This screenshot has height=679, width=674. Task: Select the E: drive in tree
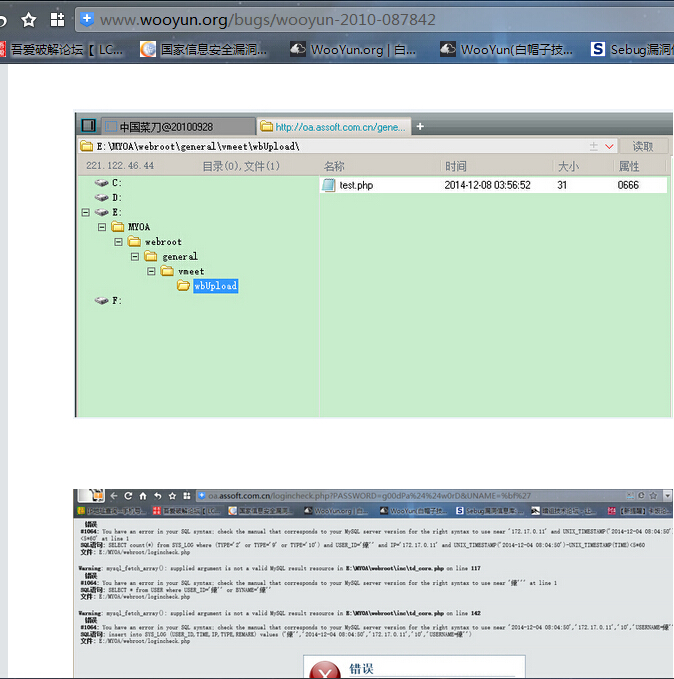pyautogui.click(x=108, y=212)
